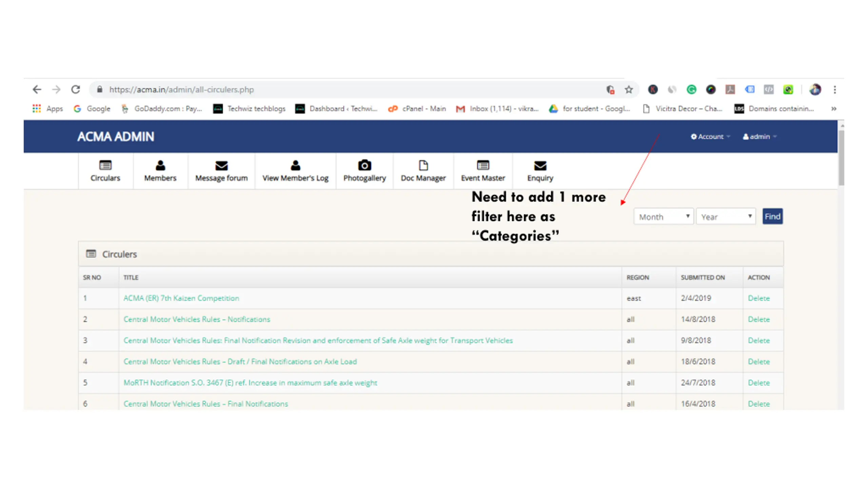Click the browser forward arrow
This screenshot has width=868, height=488.
[56, 89]
